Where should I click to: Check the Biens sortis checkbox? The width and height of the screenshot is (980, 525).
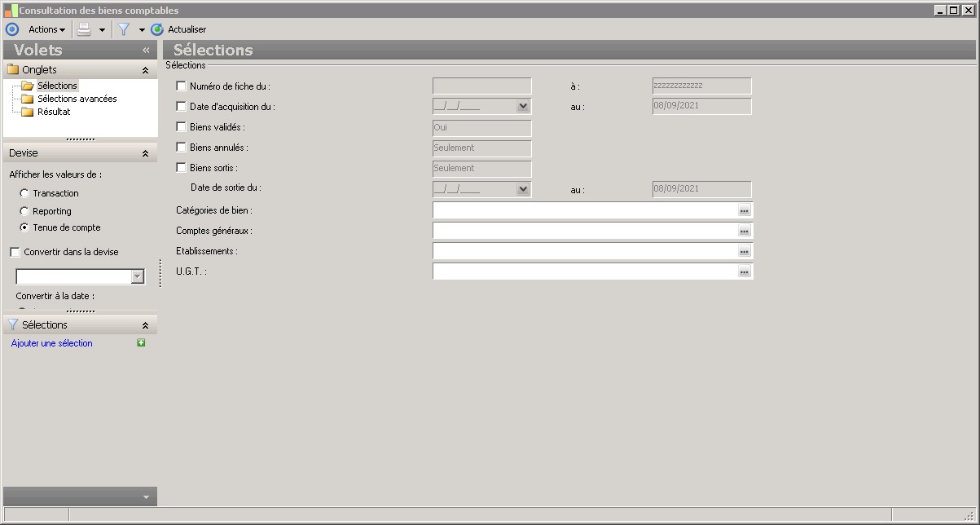pyautogui.click(x=181, y=167)
